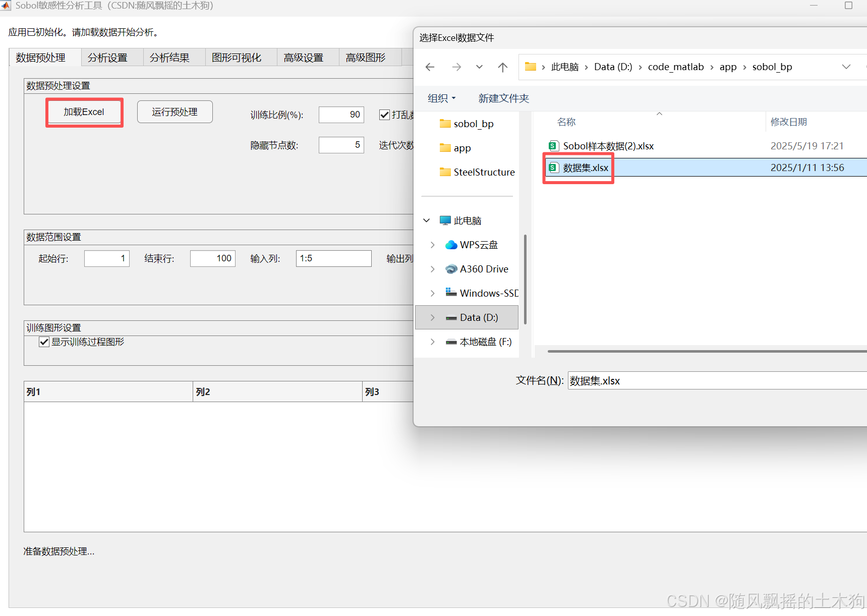This screenshot has width=867, height=616.
Task: Select the 高级图形 tab
Action: 370,58
